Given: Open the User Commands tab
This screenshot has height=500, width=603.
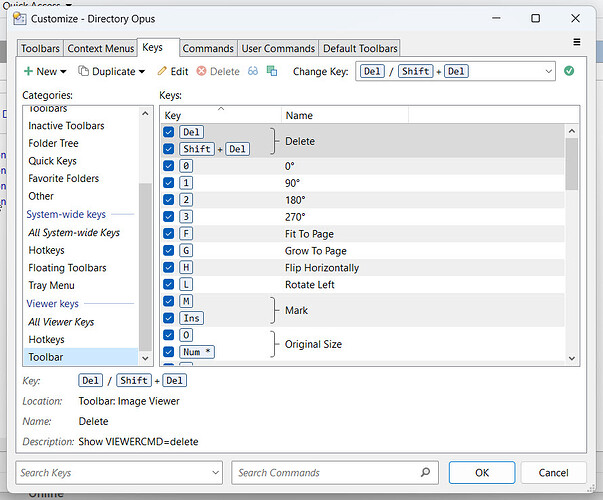Looking at the screenshot, I should pos(278,48).
